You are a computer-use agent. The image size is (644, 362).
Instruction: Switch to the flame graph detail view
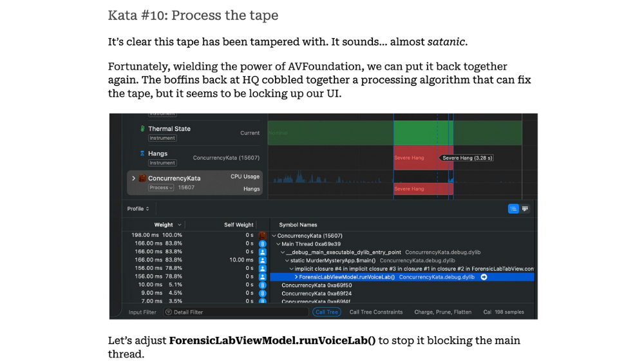[526, 209]
